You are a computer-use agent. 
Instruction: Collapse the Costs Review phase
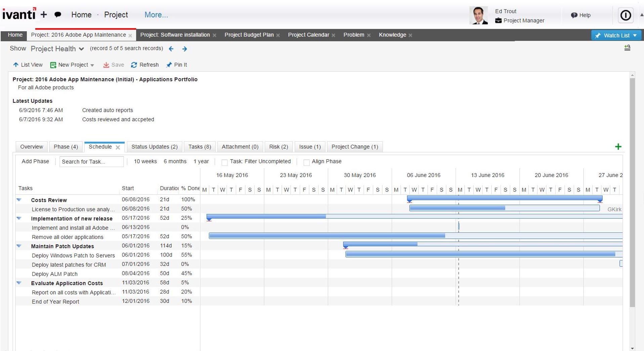coord(19,200)
